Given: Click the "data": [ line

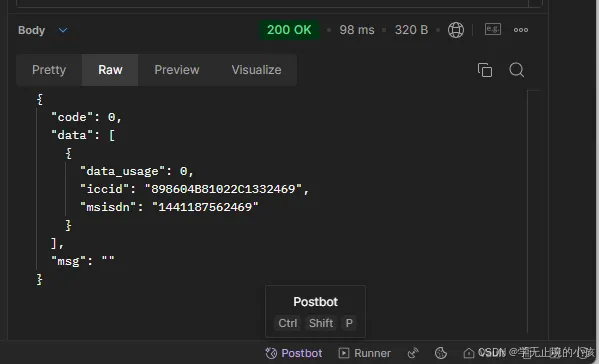Looking at the screenshot, I should pos(83,135).
